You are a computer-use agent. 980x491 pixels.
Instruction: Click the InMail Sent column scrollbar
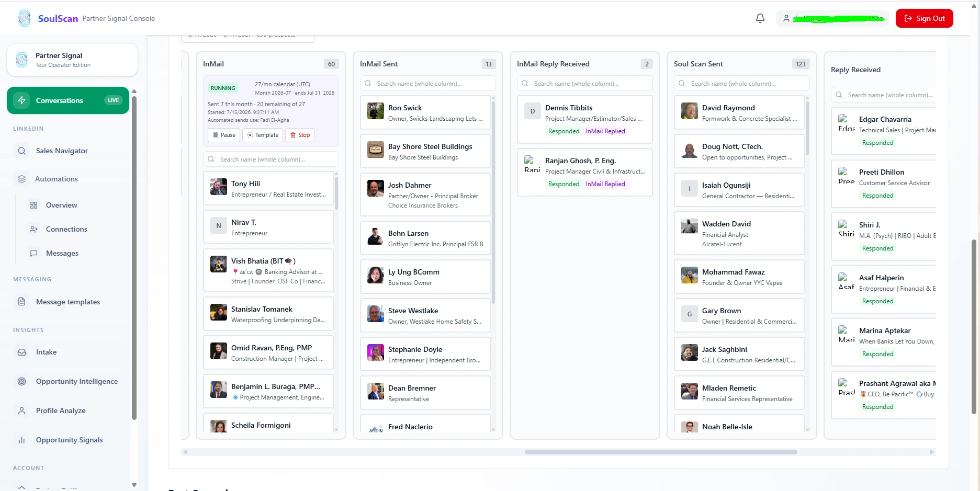coord(493,202)
